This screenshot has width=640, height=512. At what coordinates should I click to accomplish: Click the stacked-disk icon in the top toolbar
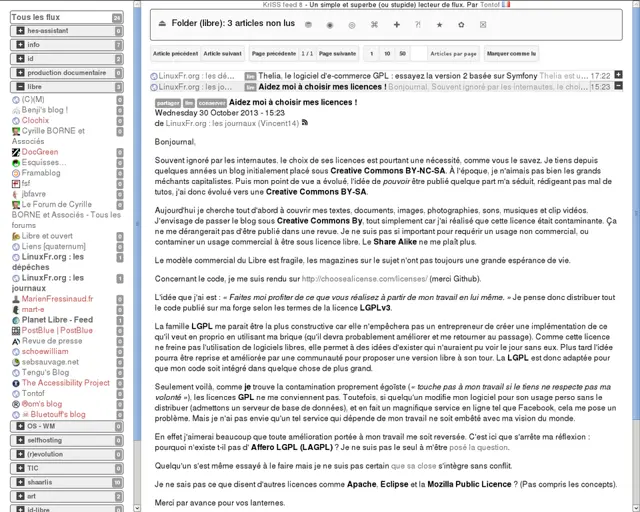(309, 25)
